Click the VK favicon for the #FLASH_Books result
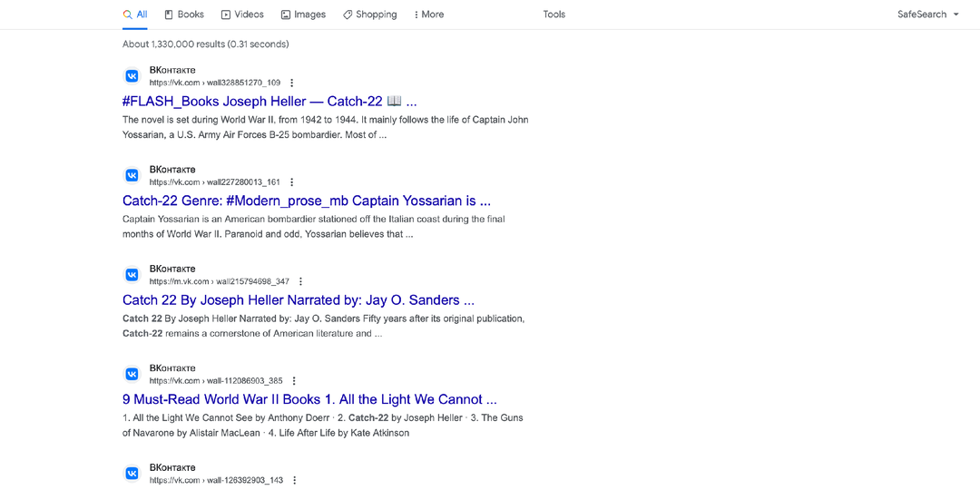The image size is (980, 490). tap(132, 76)
